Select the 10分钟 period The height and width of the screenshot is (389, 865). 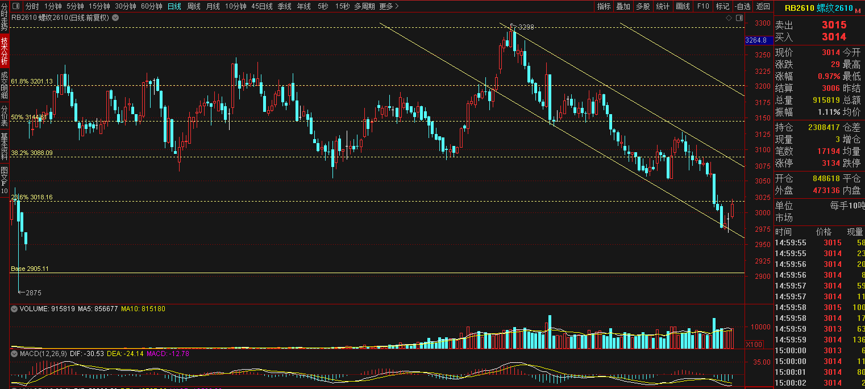coord(236,7)
